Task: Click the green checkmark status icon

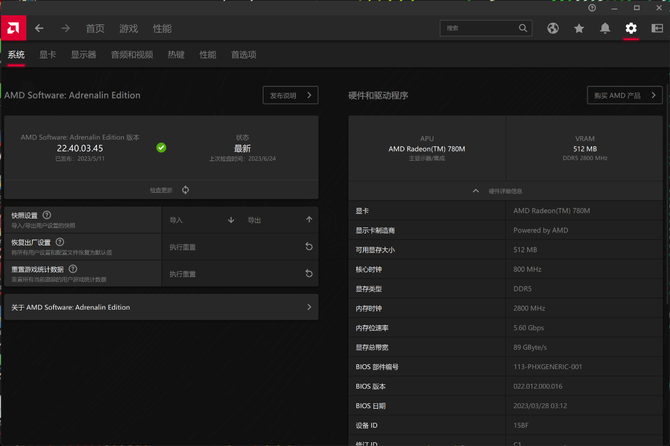Action: point(161,147)
